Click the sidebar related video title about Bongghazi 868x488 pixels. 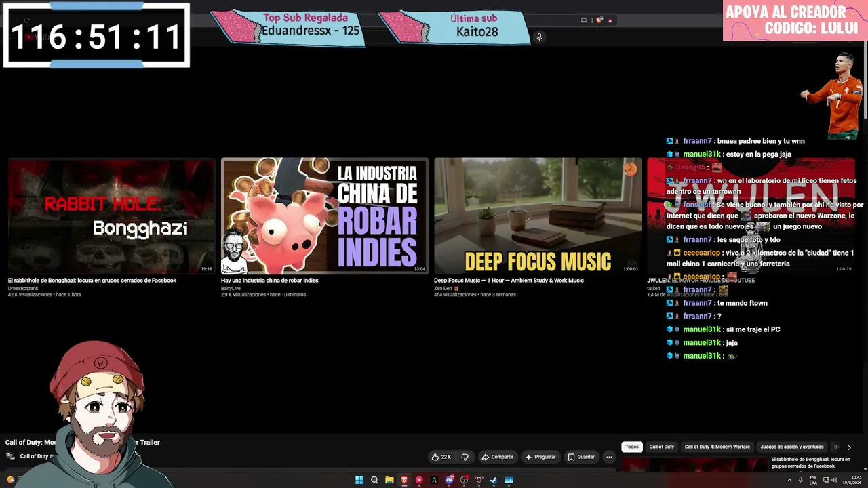coord(811,462)
